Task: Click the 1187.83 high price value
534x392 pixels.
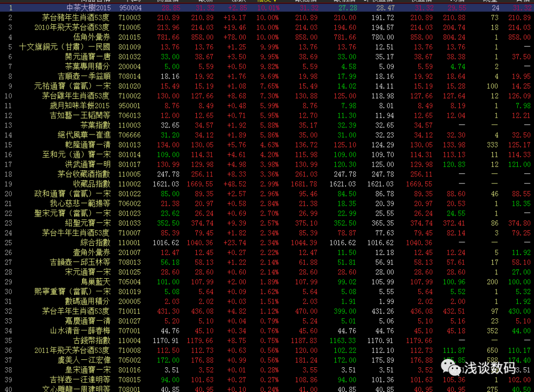Action: pos(304,341)
